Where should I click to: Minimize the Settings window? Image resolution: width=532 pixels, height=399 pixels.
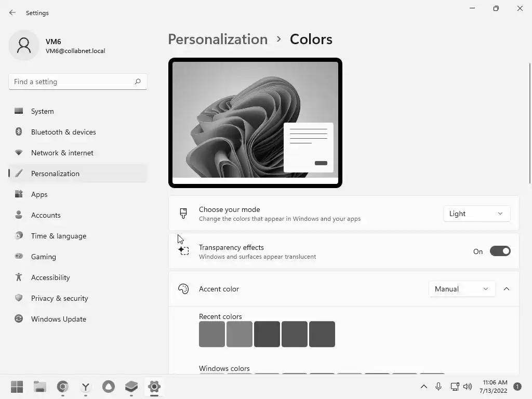click(x=472, y=8)
